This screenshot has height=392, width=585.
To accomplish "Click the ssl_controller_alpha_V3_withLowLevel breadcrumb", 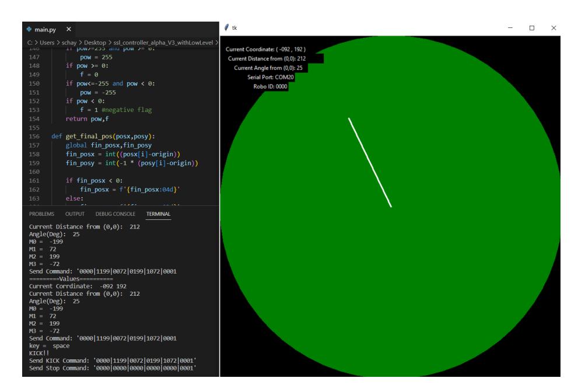I will [163, 43].
